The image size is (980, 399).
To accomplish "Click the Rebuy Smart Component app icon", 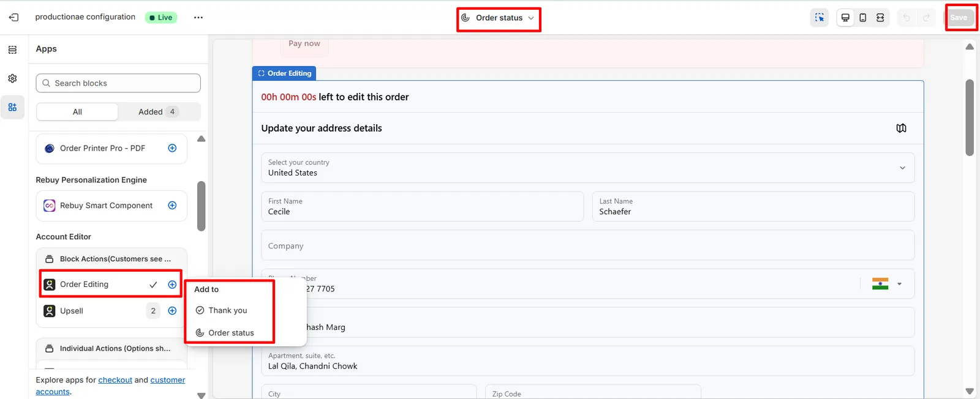I will coord(50,206).
